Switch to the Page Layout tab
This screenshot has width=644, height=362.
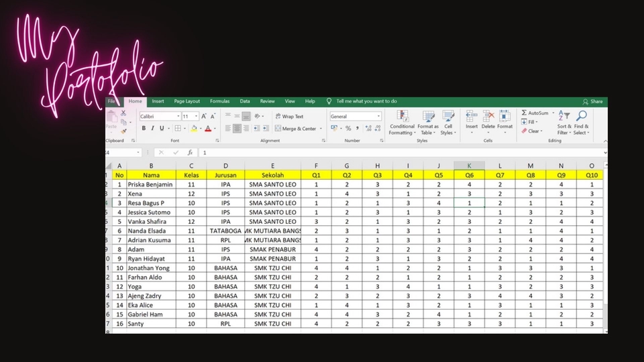click(187, 101)
